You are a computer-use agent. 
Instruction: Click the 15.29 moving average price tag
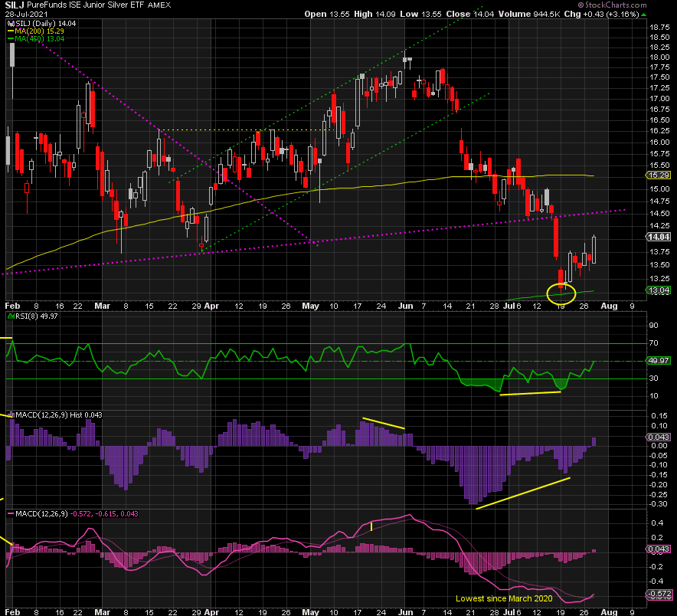click(659, 175)
